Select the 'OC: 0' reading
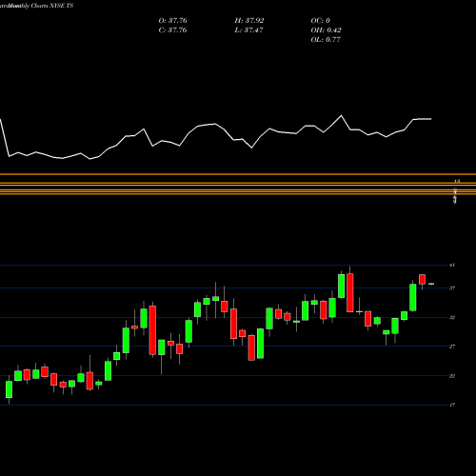Image resolution: width=476 pixels, height=476 pixels. [x=321, y=21]
